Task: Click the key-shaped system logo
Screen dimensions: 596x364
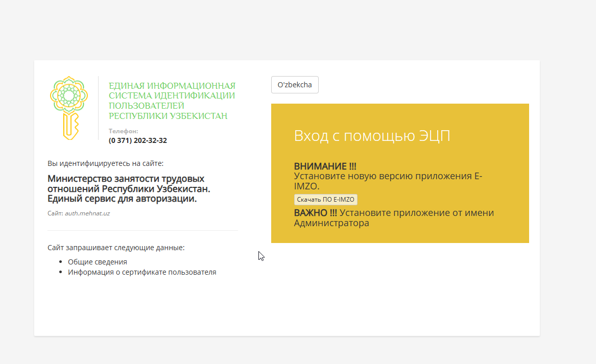Action: 69,108
